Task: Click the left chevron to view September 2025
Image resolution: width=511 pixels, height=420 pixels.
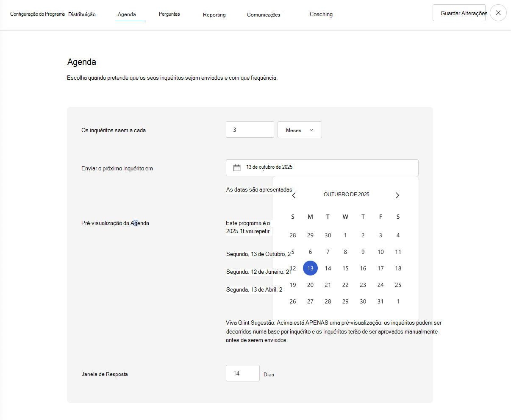Action: [294, 195]
